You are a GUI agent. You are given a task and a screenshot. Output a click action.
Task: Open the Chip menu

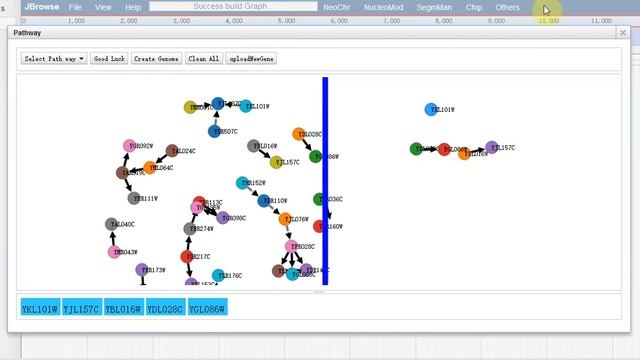point(473,7)
